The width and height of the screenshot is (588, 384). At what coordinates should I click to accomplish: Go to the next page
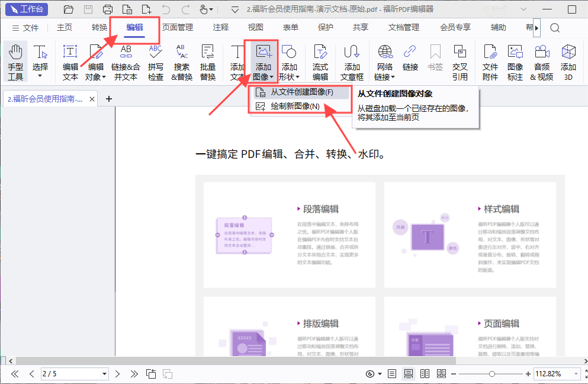point(117,374)
